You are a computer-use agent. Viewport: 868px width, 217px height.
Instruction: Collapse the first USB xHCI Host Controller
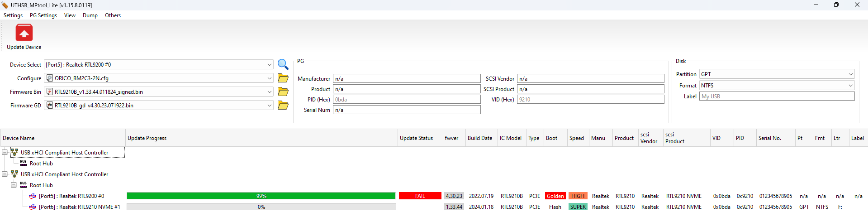pyautogui.click(x=5, y=153)
